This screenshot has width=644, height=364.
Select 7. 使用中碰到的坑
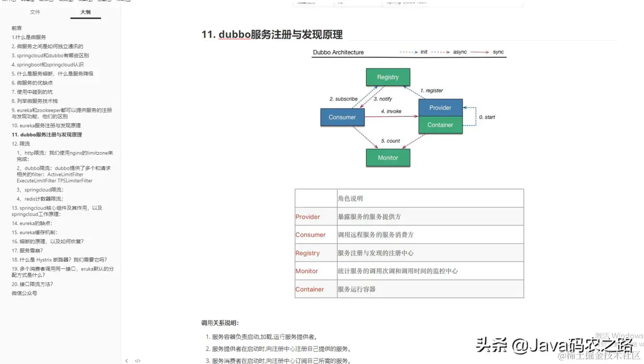(32, 92)
